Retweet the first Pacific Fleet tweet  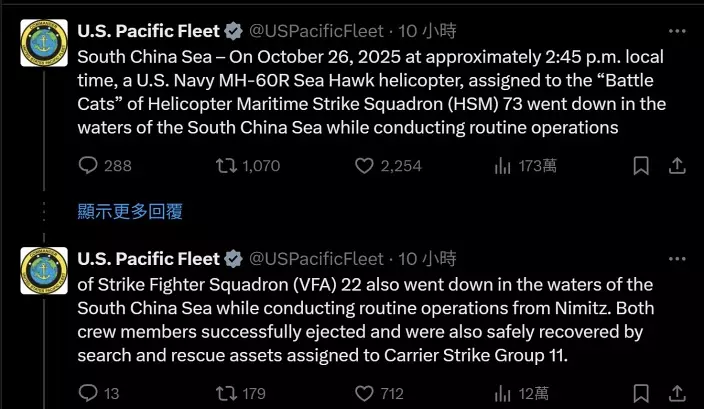(227, 166)
